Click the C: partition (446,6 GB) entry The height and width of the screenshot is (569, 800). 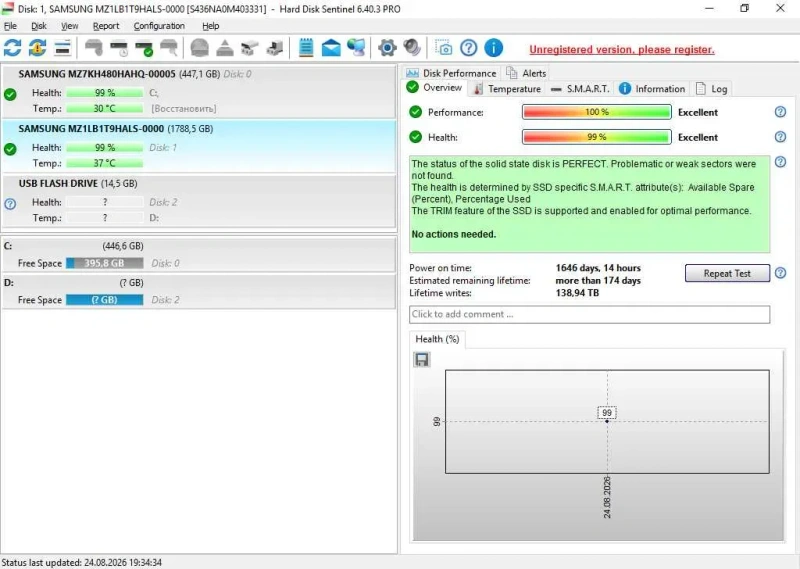click(199, 254)
